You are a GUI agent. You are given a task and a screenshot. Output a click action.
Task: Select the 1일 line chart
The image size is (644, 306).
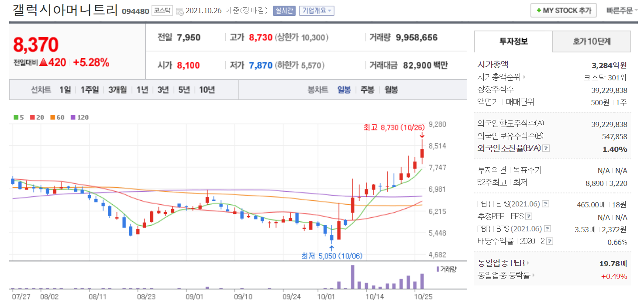[x=65, y=90]
